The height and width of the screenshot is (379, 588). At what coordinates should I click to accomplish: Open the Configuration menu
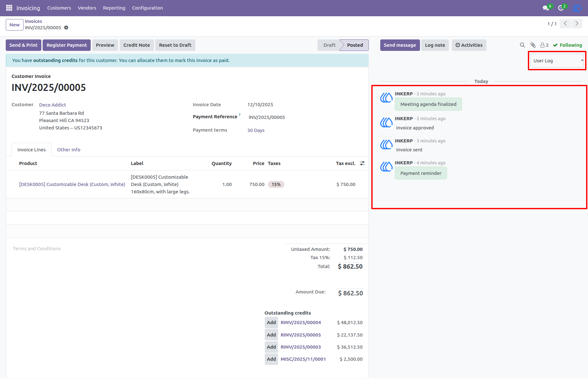147,8
